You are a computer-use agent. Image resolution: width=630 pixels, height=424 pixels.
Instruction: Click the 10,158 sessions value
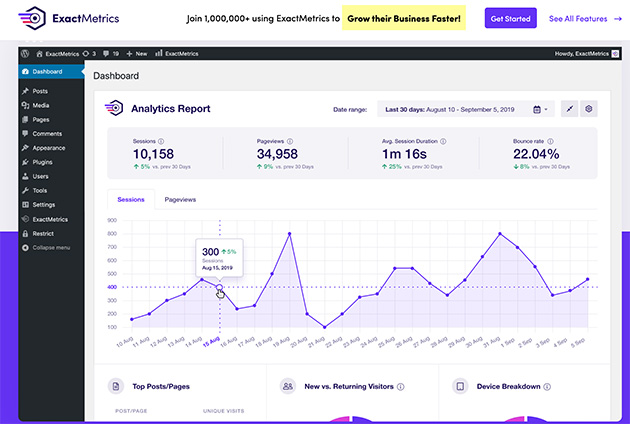click(153, 154)
